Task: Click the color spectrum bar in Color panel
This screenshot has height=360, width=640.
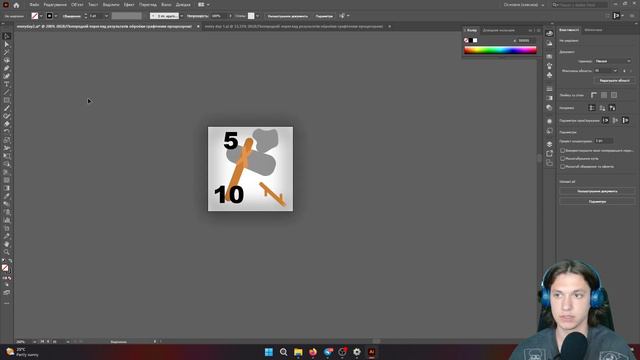Action: click(x=500, y=50)
